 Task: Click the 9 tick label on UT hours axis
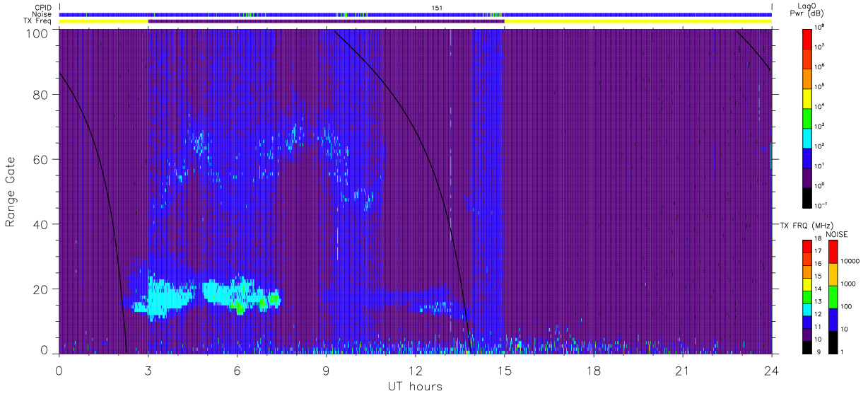(x=326, y=371)
